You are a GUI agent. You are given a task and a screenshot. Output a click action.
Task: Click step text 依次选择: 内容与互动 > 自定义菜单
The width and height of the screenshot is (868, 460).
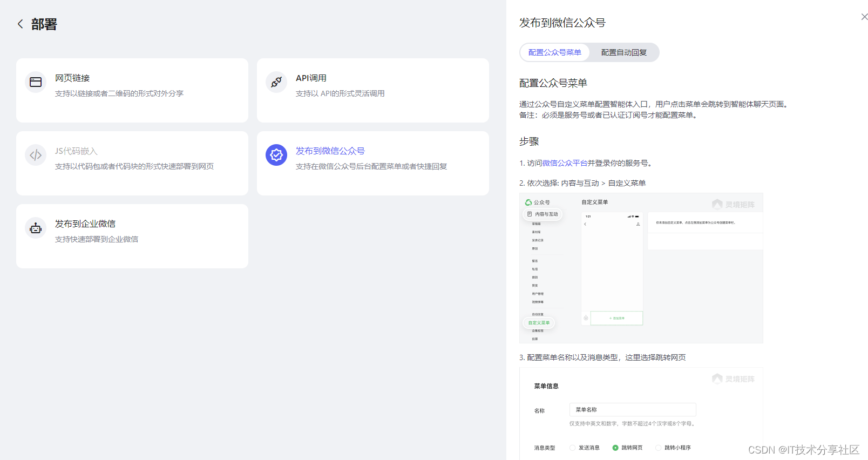[582, 183]
